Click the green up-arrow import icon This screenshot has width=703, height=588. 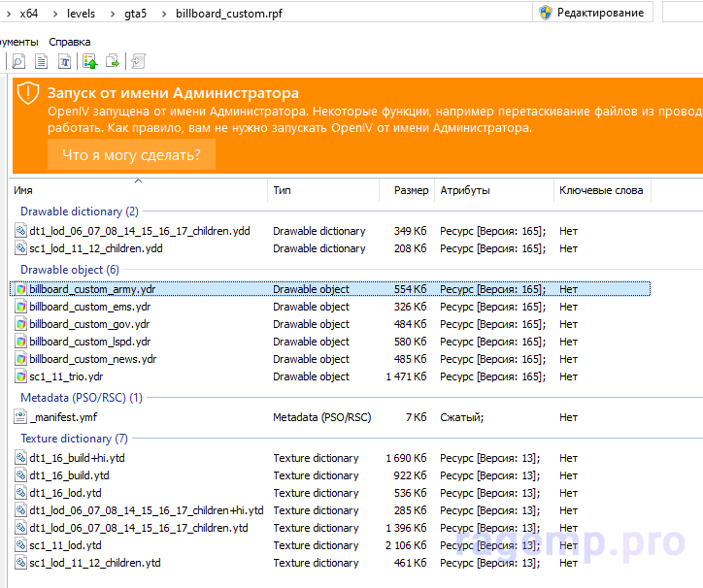coord(90,62)
